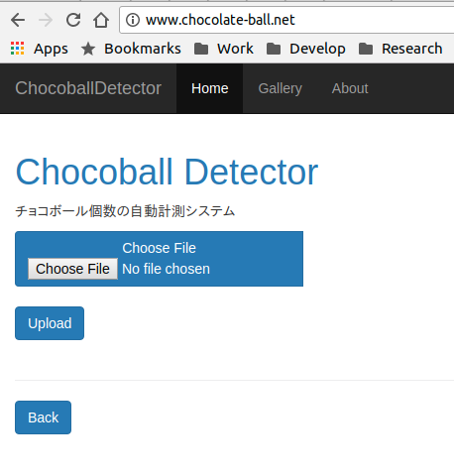The height and width of the screenshot is (476, 454).
Task: Open the Develop bookmarks folder
Action: pyautogui.click(x=306, y=49)
